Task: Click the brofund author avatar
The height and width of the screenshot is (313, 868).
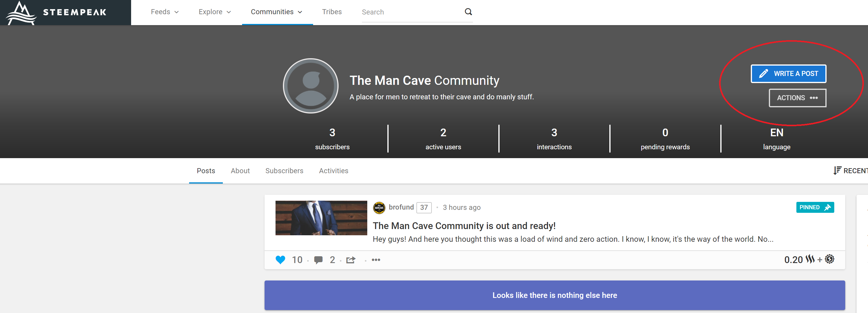Action: pyautogui.click(x=379, y=208)
